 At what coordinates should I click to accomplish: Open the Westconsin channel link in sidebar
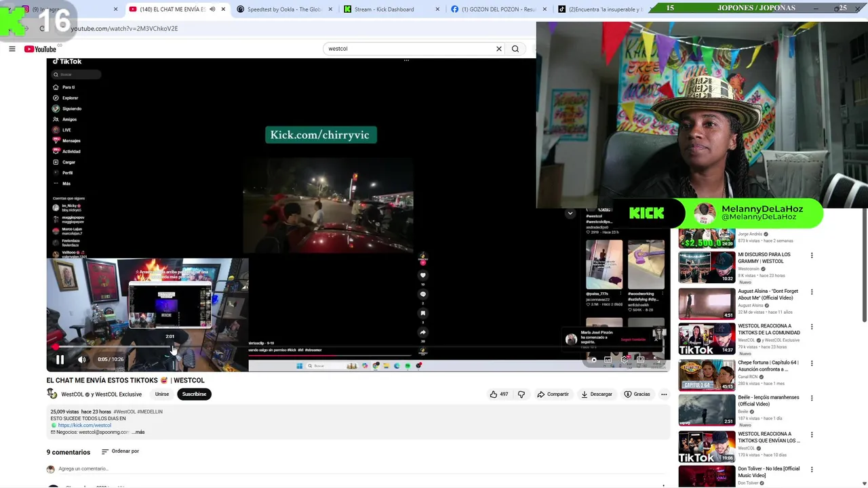[x=749, y=269]
